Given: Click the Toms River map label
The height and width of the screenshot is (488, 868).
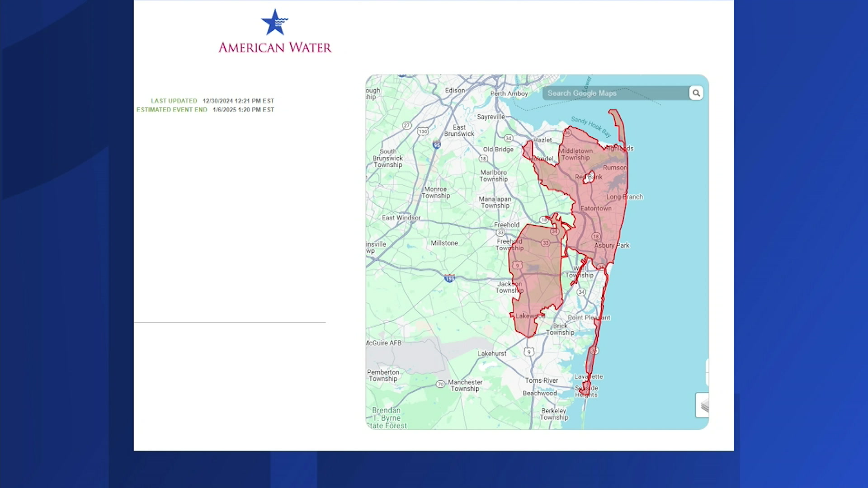Looking at the screenshot, I should tap(542, 380).
